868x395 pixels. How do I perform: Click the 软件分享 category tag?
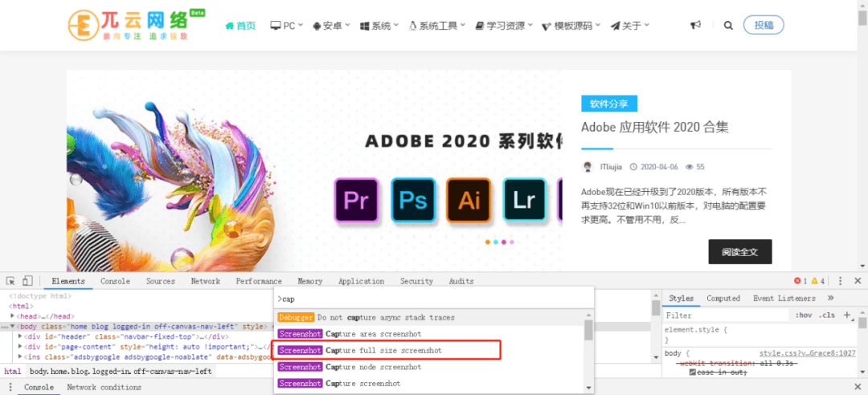[x=609, y=104]
